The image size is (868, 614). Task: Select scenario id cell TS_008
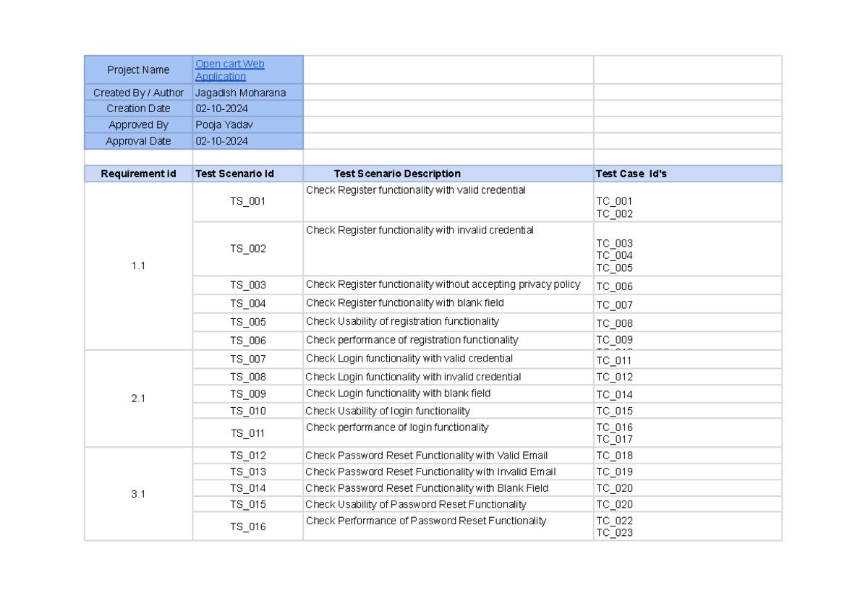[x=247, y=377]
